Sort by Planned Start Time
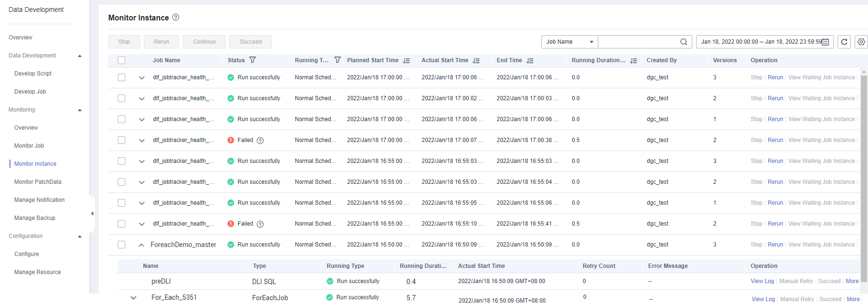 (406, 61)
